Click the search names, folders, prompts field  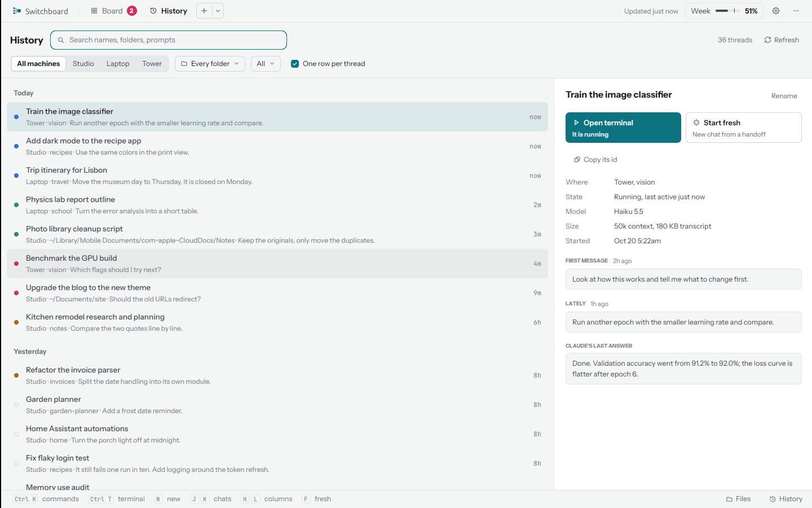pyautogui.click(x=169, y=40)
